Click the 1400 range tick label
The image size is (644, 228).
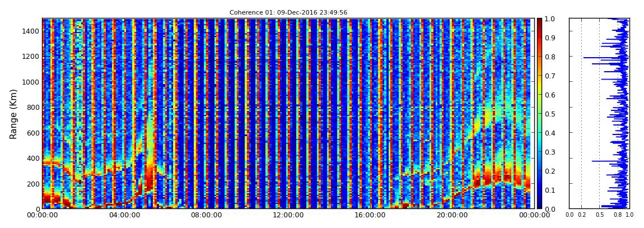(x=31, y=31)
